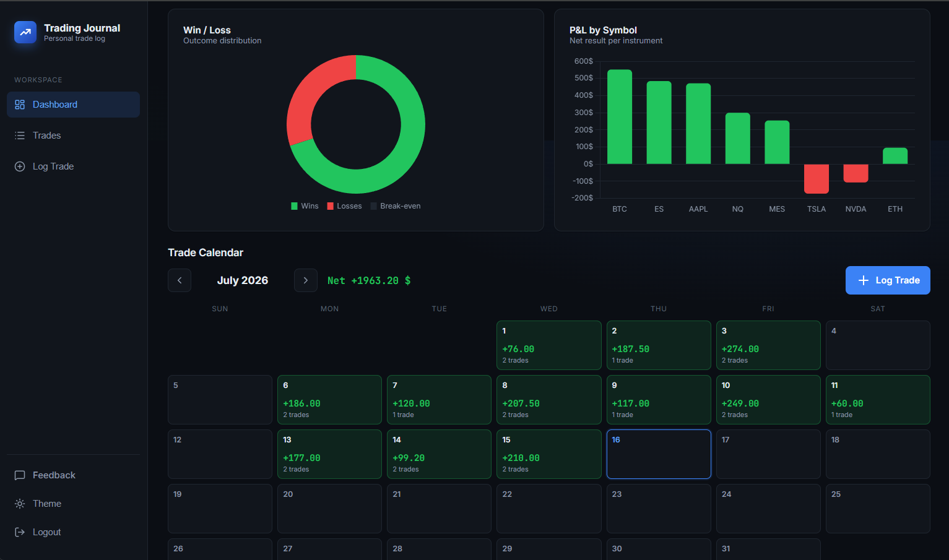The image size is (949, 560).
Task: Click the plus icon in Log Trade button
Action: (x=864, y=280)
